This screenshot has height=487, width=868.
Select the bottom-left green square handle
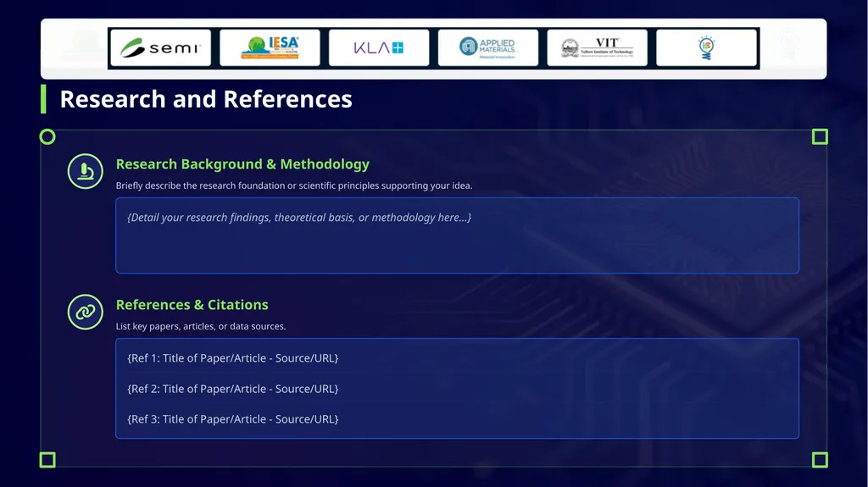[x=47, y=460]
